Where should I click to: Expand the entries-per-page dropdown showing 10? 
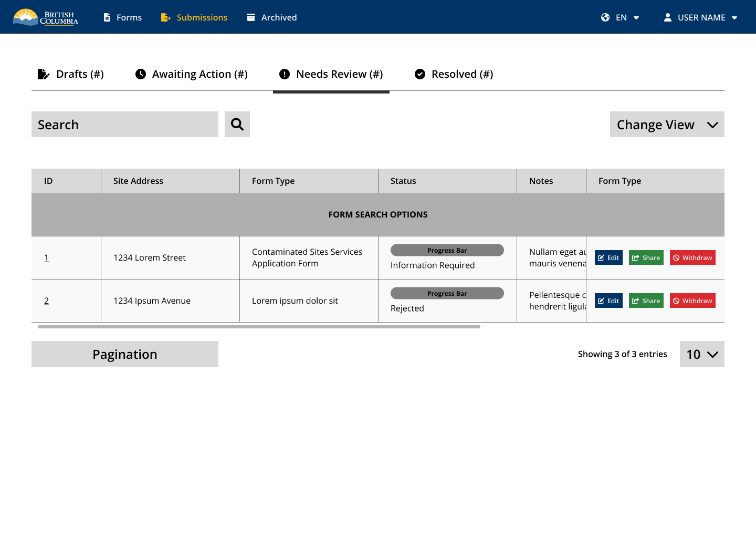click(702, 354)
